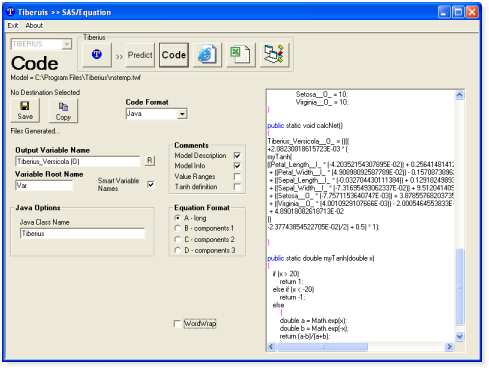This screenshot has width=489, height=370.
Task: Select the Code toolbar button
Action: pos(174,55)
